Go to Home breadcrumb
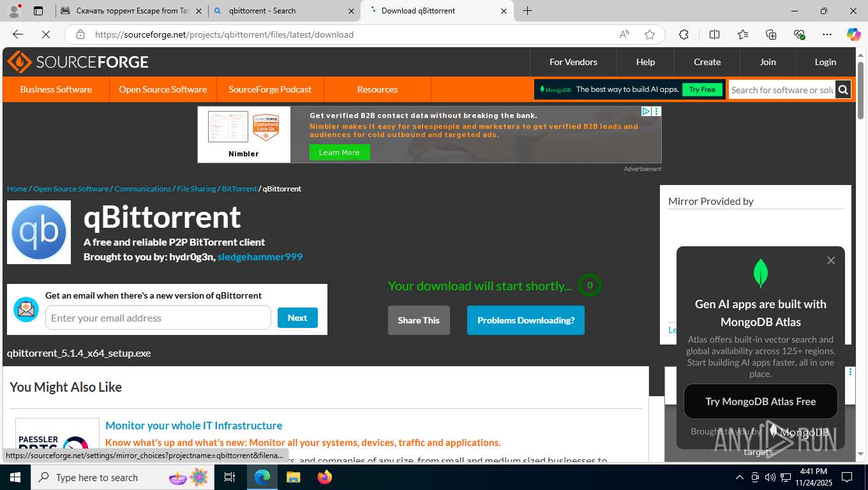The width and height of the screenshot is (868, 490). coord(17,189)
